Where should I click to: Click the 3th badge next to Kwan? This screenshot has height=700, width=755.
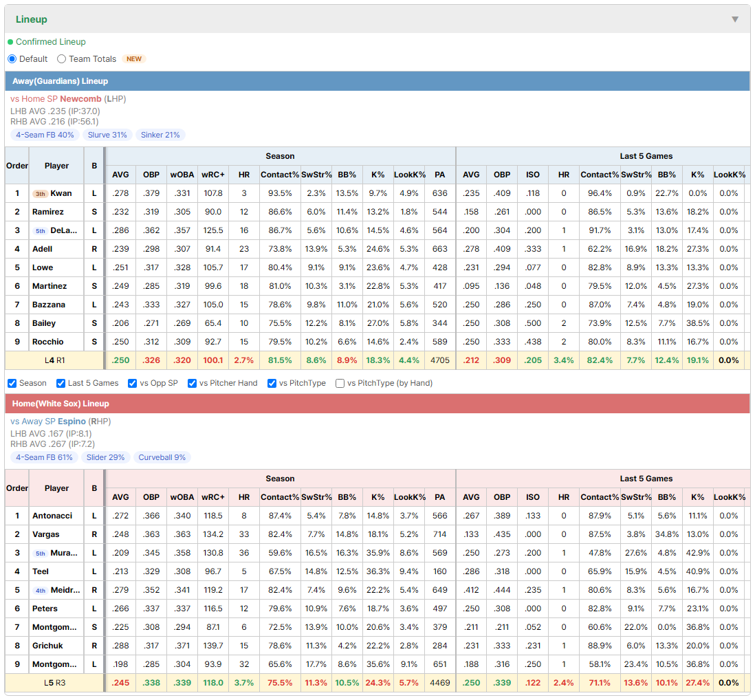tap(40, 194)
